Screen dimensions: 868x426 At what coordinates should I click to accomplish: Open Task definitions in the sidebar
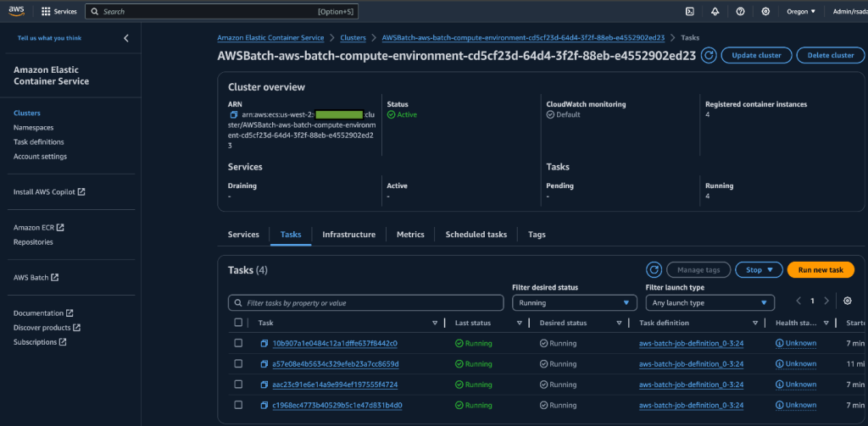point(39,142)
